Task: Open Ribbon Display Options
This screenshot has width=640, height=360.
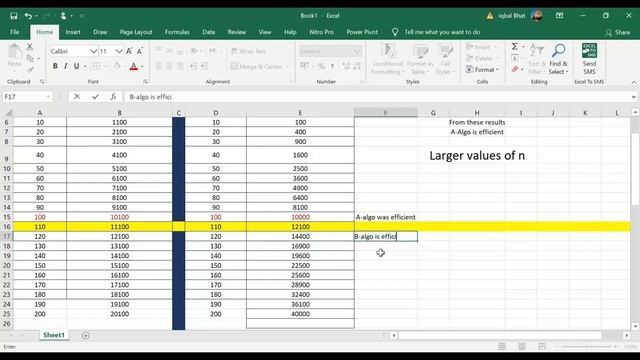Action: 559,16
